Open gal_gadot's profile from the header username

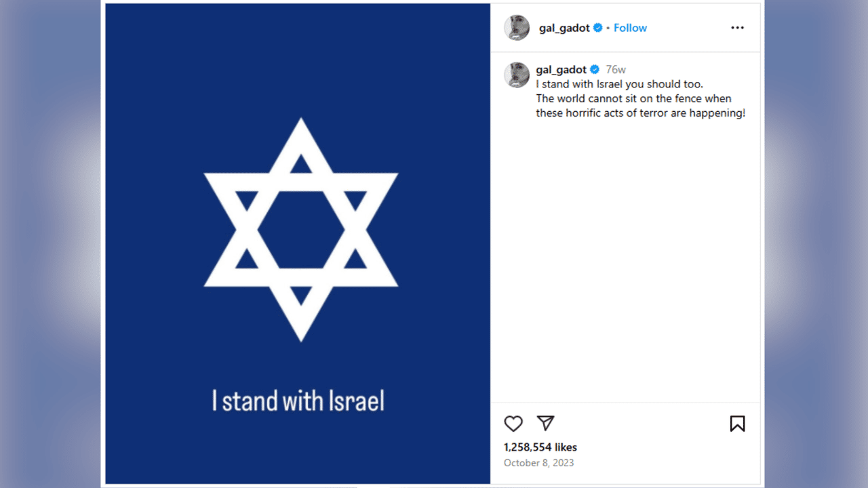pos(561,28)
